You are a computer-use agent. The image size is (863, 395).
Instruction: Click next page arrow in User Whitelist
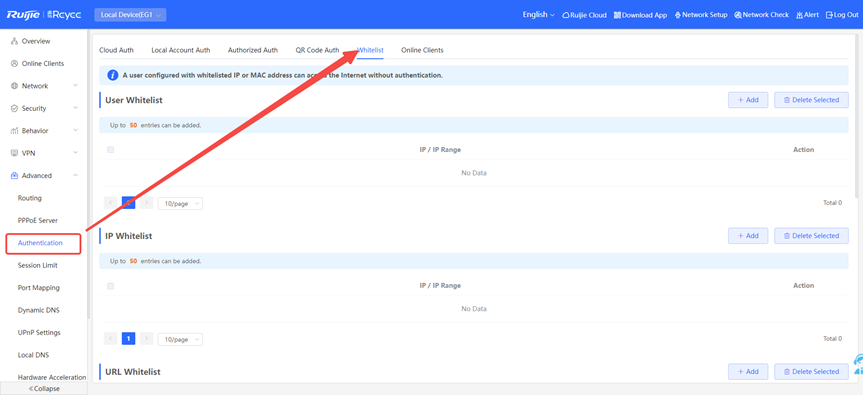coord(146,203)
